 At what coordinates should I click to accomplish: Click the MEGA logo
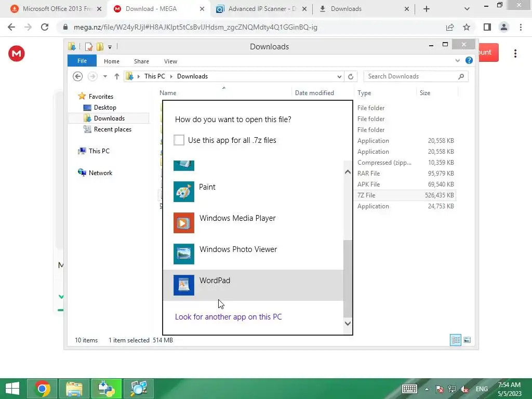point(17,54)
